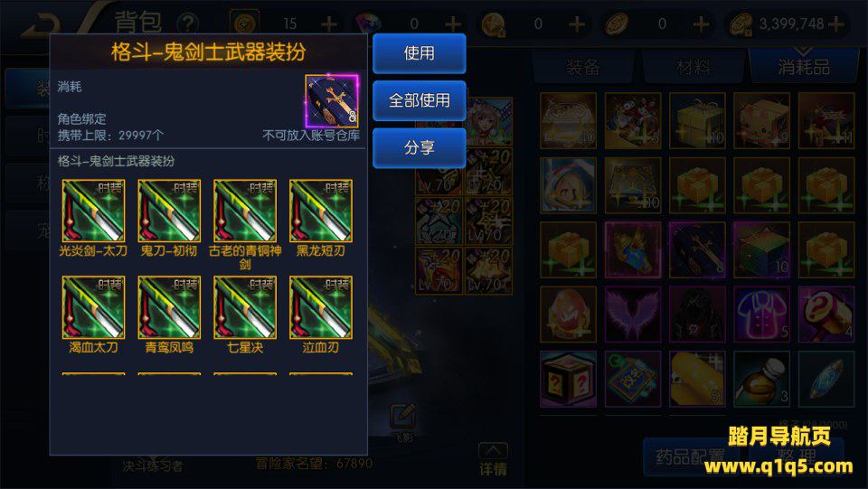Viewport: 868px width, 489px height.
Task: Select the 七星决 weapon skin icon
Action: pos(245,307)
